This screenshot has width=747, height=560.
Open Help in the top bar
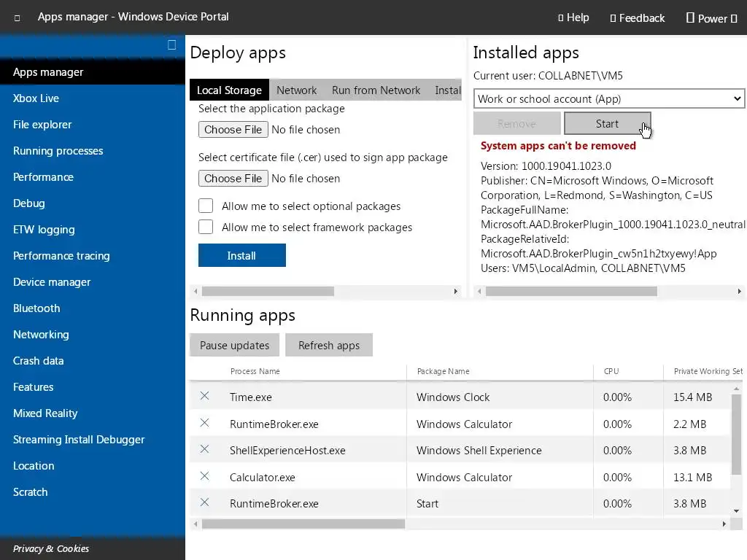tap(573, 17)
